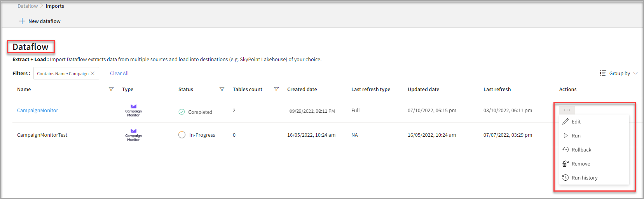Select Edit from the actions menu
This screenshot has width=644, height=199.
point(576,122)
